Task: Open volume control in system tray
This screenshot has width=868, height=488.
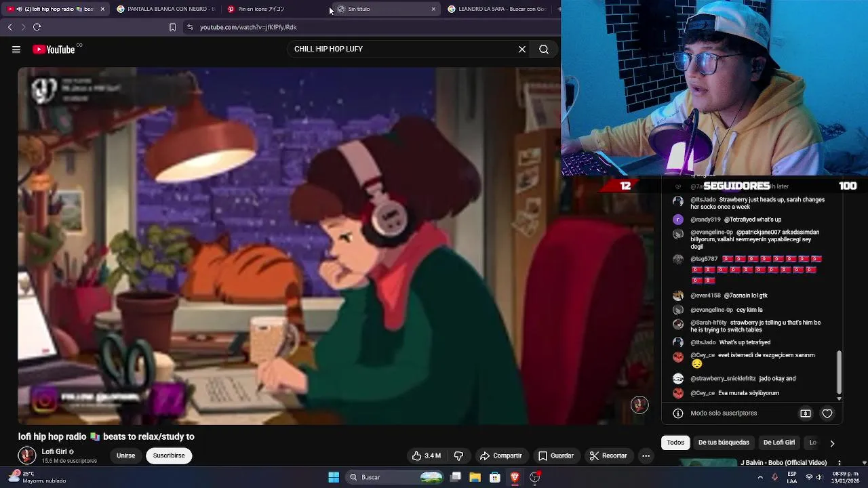Action: (x=819, y=477)
